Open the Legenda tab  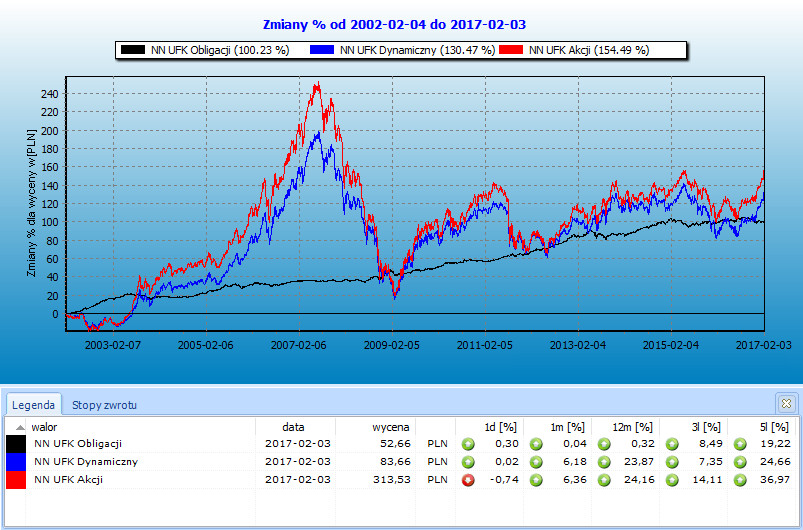pyautogui.click(x=35, y=405)
